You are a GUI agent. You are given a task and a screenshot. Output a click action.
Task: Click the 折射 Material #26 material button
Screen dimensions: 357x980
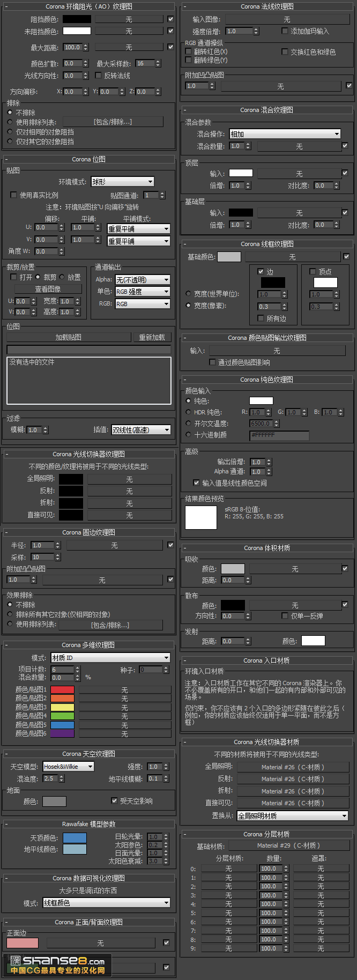pyautogui.click(x=293, y=791)
